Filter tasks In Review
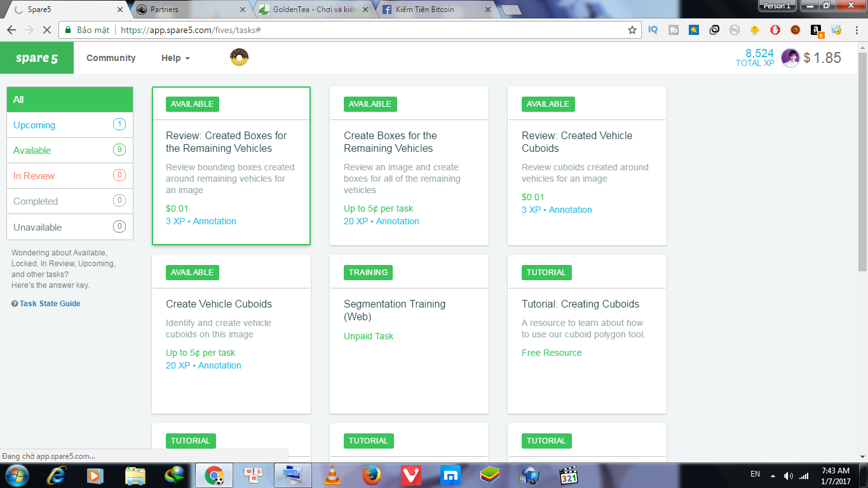 [70, 176]
